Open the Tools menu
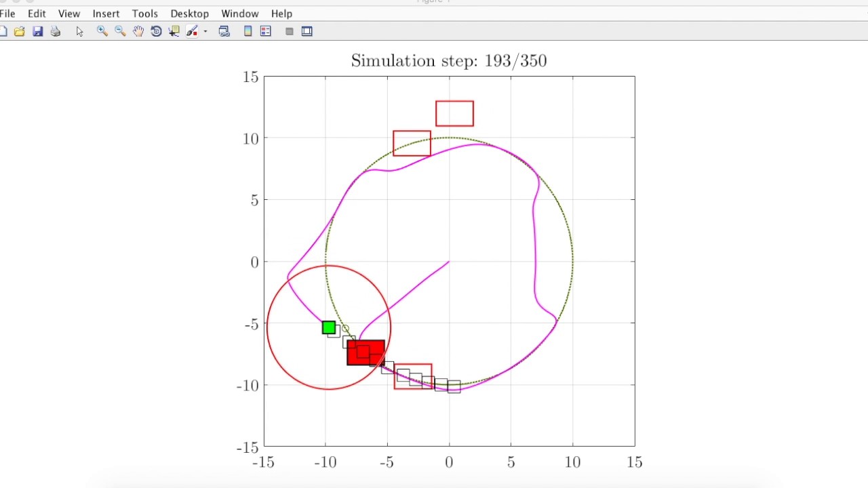 tap(145, 14)
